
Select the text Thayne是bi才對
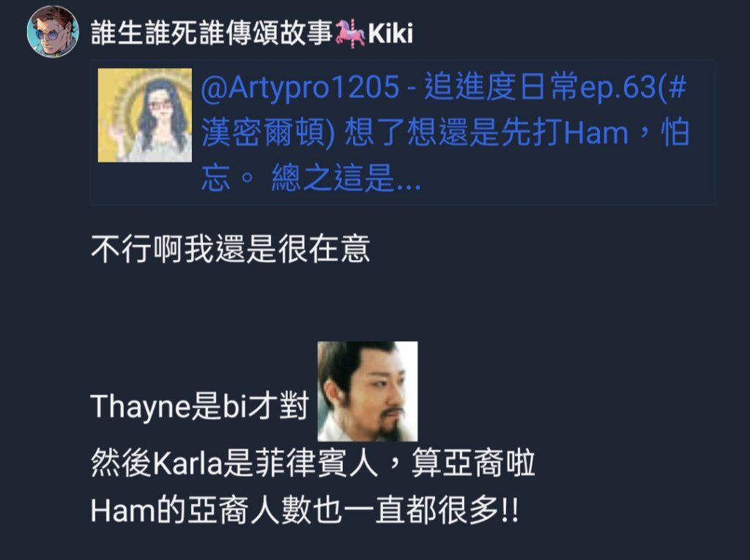pyautogui.click(x=199, y=406)
